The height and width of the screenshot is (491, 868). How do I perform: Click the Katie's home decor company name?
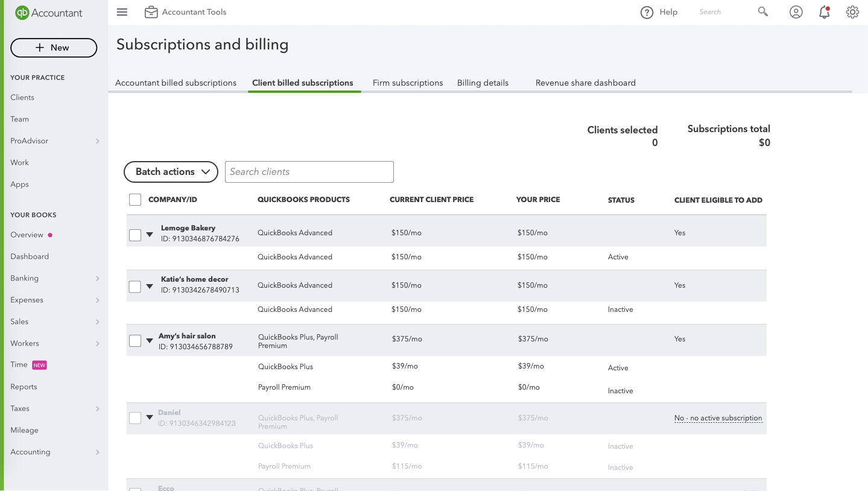pyautogui.click(x=195, y=279)
